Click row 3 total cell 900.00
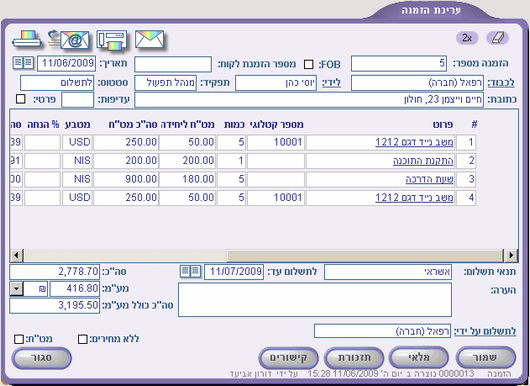 pyautogui.click(x=125, y=179)
